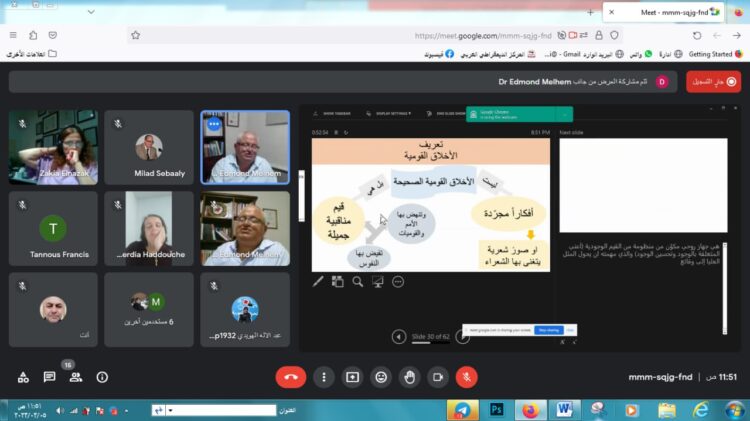Open the العلامات الأخرى bookmarks folder
Viewport: 750px width, 421px height.
click(32, 54)
